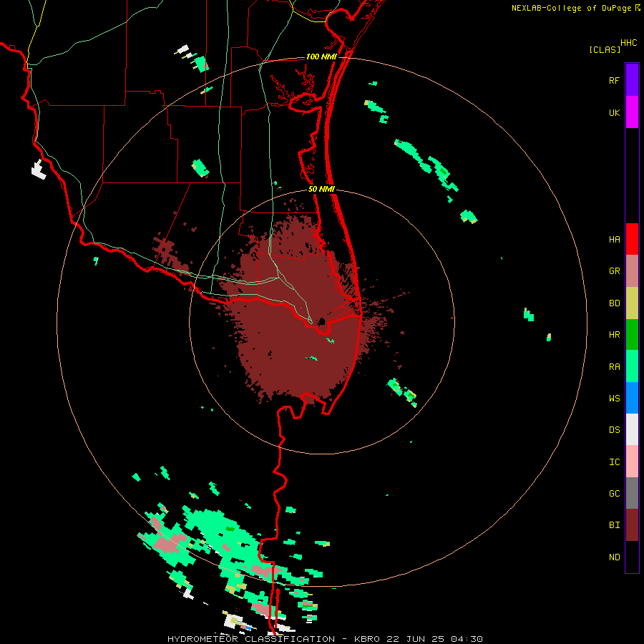Click the IC legend label

click(614, 462)
